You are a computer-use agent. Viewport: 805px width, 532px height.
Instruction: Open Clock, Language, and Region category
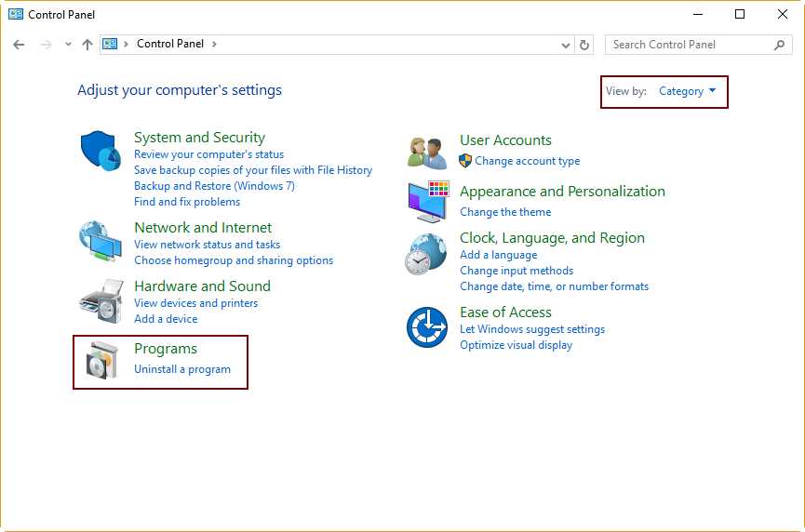pyautogui.click(x=553, y=238)
